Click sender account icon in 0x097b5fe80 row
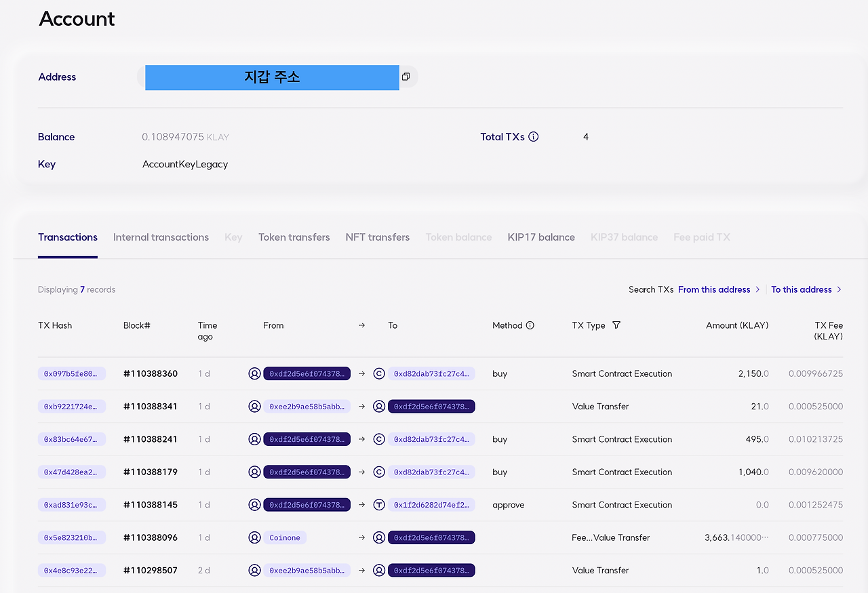Viewport: 868px width, 593px height. tap(254, 373)
